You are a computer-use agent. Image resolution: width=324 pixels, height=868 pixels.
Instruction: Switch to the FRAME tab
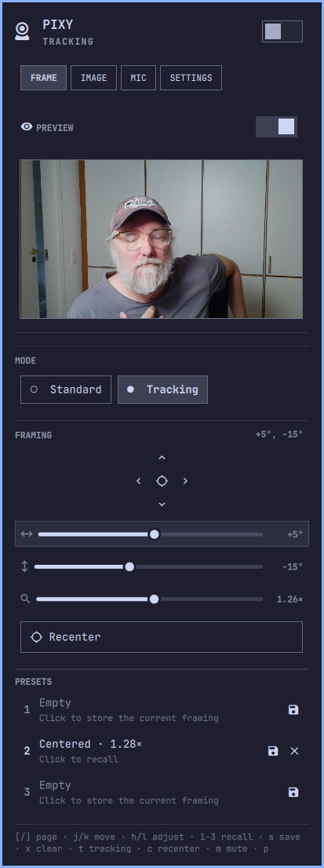(44, 78)
